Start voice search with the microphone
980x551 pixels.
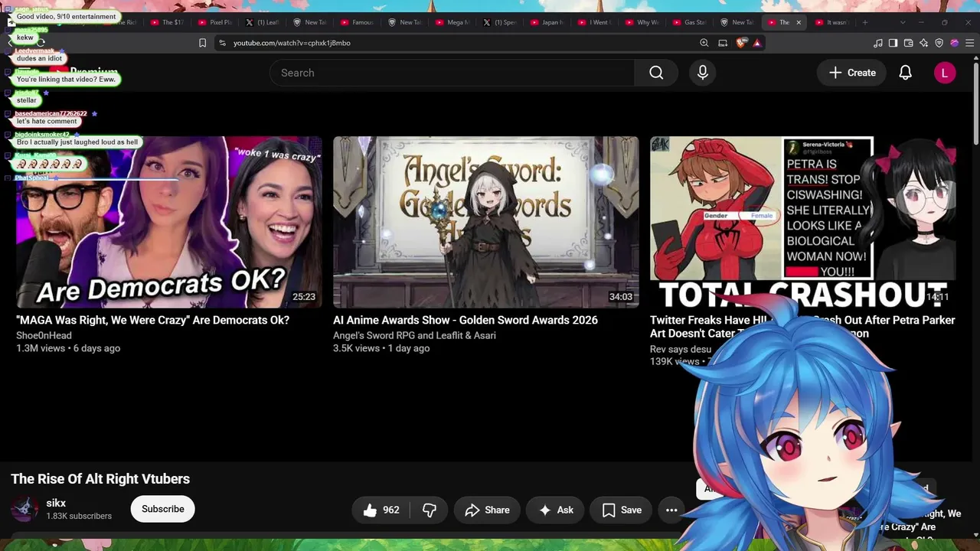[703, 73]
